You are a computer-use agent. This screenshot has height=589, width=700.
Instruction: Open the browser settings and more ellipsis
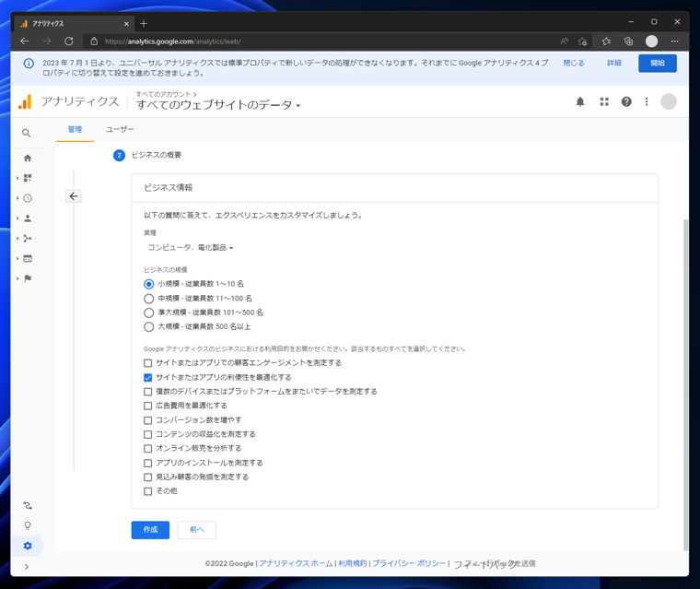674,41
